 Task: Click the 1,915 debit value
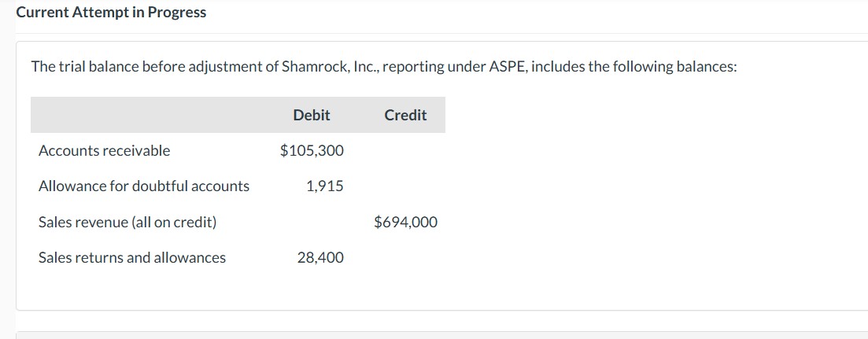pyautogui.click(x=324, y=186)
